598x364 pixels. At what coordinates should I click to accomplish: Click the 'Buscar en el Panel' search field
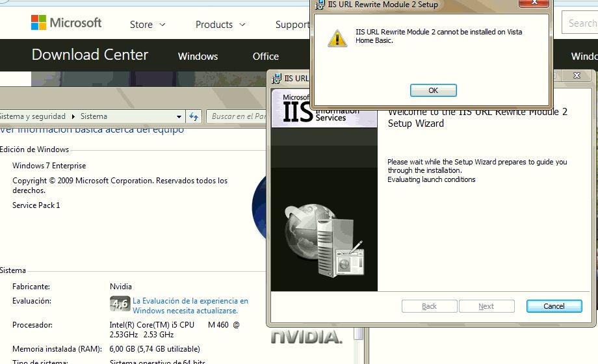click(x=237, y=116)
